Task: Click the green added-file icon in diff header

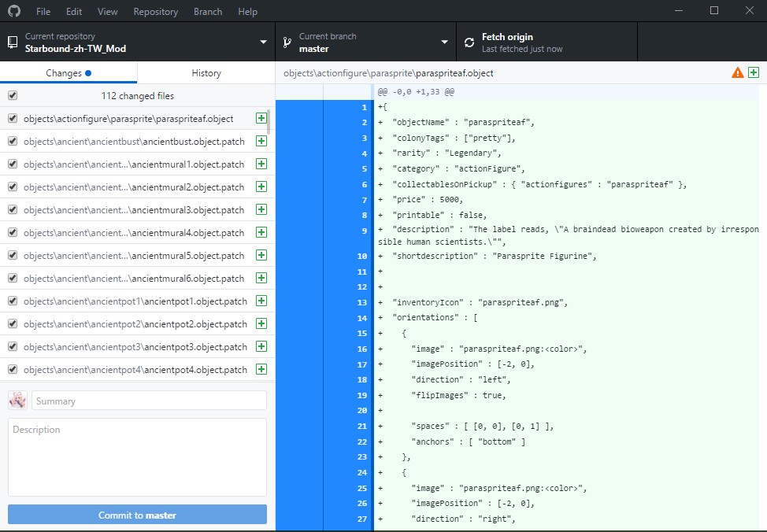Action: pyautogui.click(x=754, y=73)
